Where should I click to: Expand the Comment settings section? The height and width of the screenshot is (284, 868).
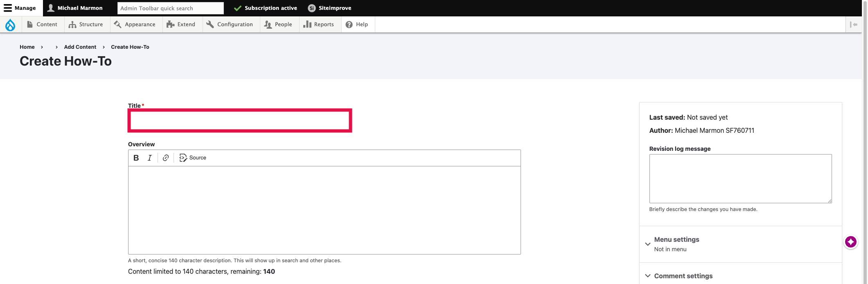click(740, 276)
